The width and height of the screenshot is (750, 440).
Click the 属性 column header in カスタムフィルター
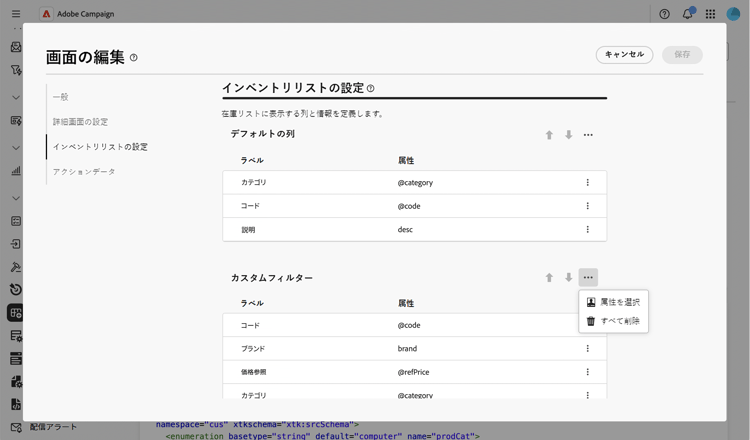[x=406, y=303]
